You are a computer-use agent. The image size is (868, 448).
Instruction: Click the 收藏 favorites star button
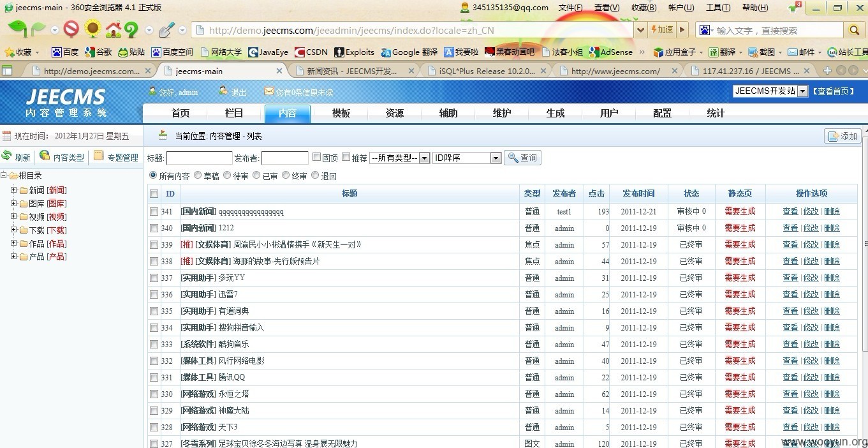(18, 52)
